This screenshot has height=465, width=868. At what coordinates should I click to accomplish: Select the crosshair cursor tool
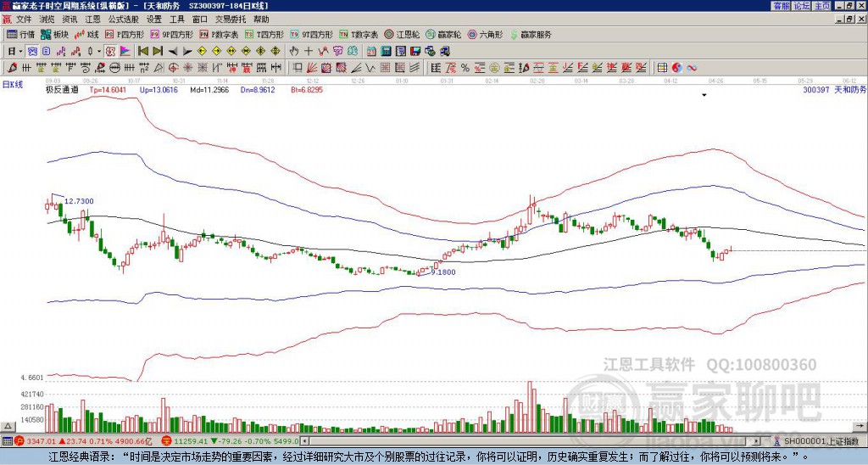[x=309, y=52]
